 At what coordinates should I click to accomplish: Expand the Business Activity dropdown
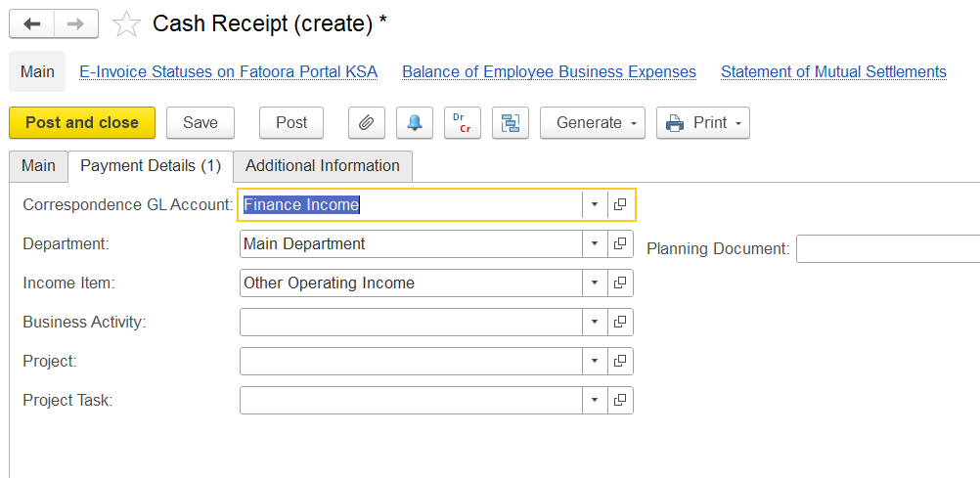tap(595, 323)
